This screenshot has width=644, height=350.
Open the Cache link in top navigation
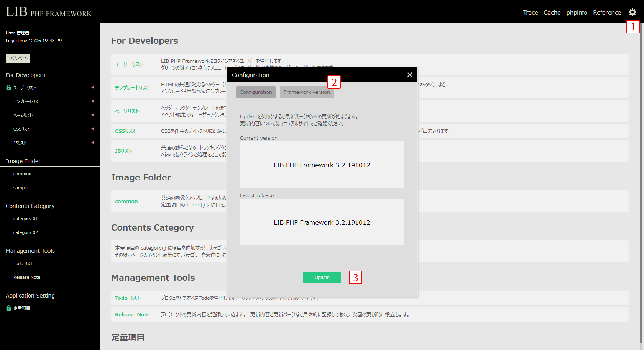[x=552, y=13]
